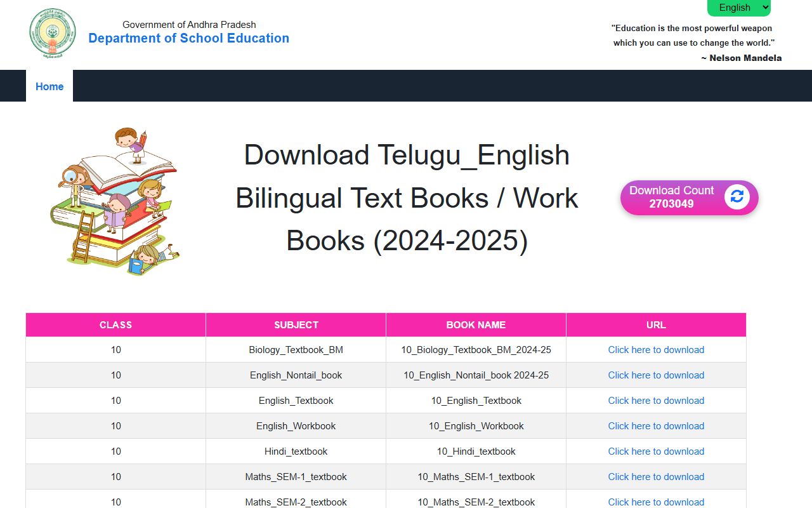Download the English_Nontail_book
This screenshot has height=508, width=812.
coord(656,375)
